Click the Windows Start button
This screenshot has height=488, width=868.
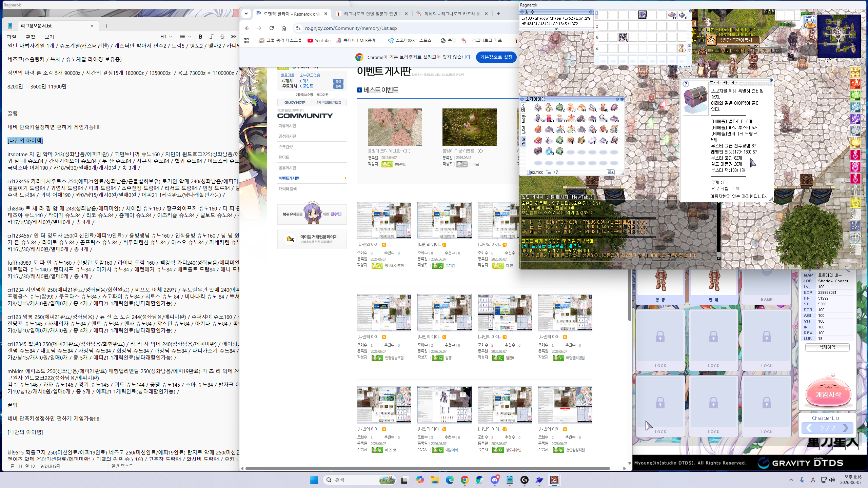(x=314, y=480)
